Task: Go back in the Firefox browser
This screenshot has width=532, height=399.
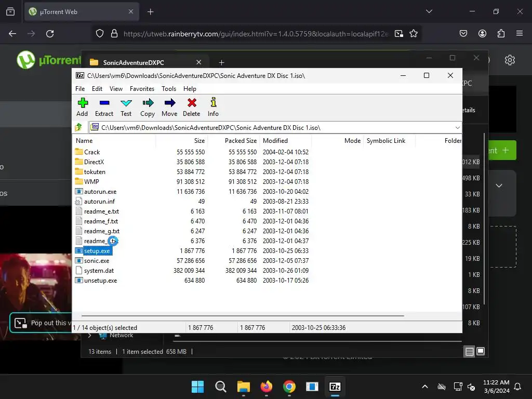Action: click(x=12, y=34)
